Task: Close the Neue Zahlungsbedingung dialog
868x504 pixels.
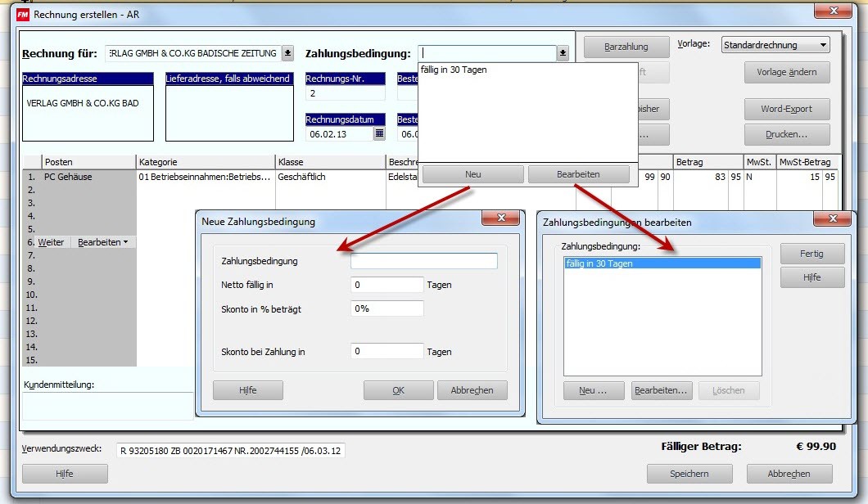Action: coord(500,219)
